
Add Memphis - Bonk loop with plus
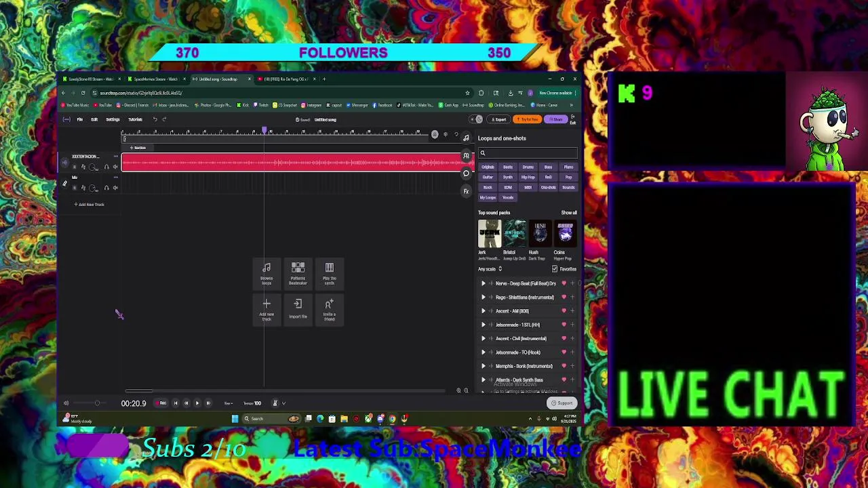coord(572,366)
